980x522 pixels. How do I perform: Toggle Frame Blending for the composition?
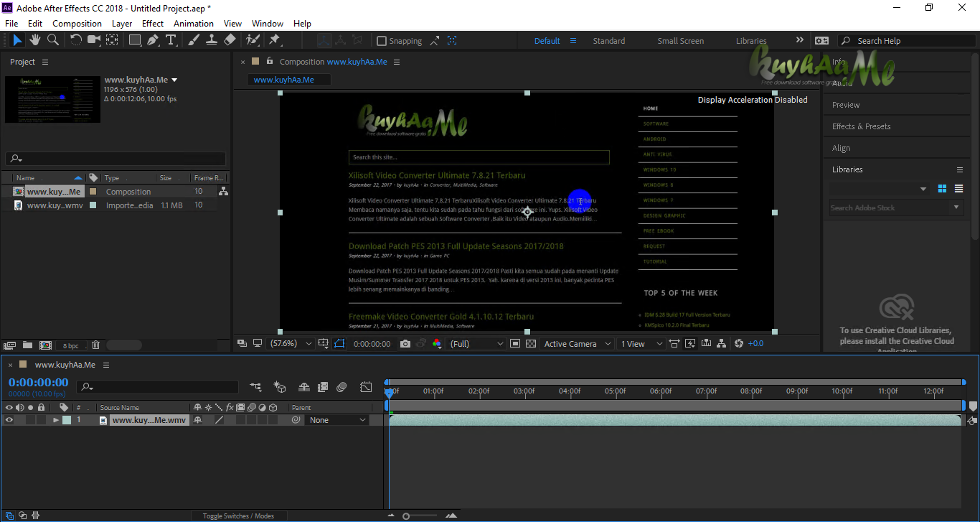(x=323, y=387)
